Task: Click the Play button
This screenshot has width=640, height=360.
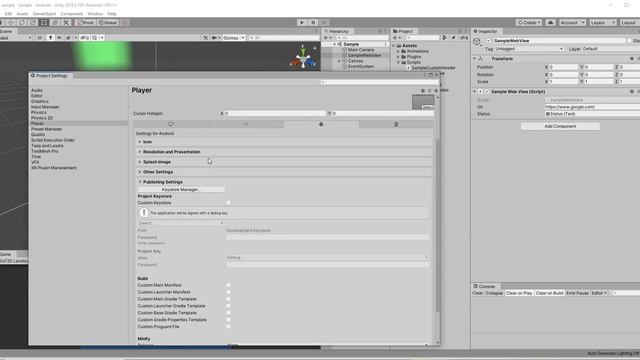Action: pyautogui.click(x=302, y=22)
